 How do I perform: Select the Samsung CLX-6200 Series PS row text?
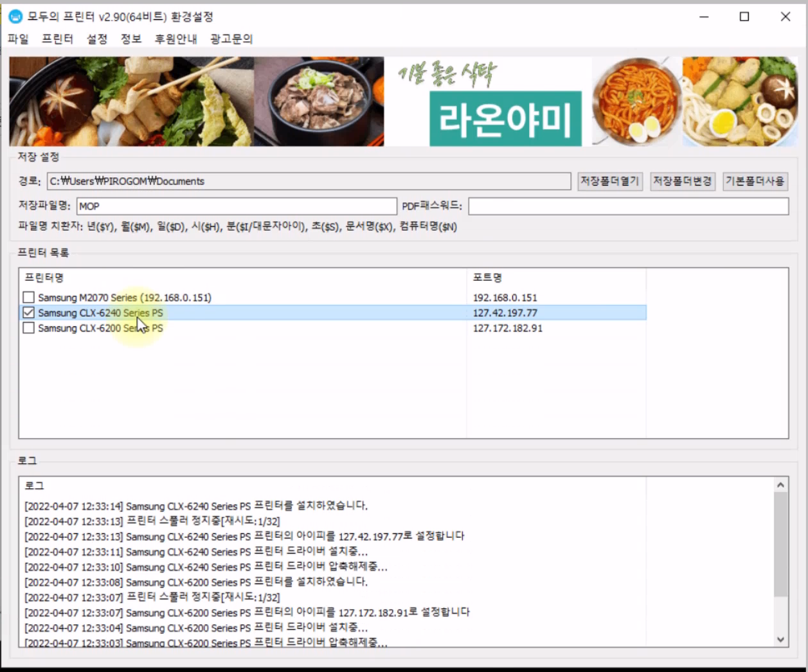click(100, 328)
